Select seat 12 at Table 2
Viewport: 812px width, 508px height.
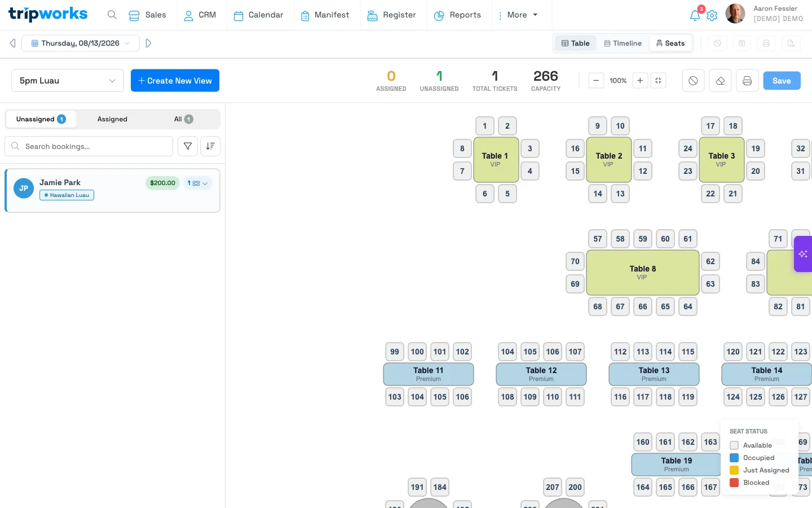pos(643,171)
